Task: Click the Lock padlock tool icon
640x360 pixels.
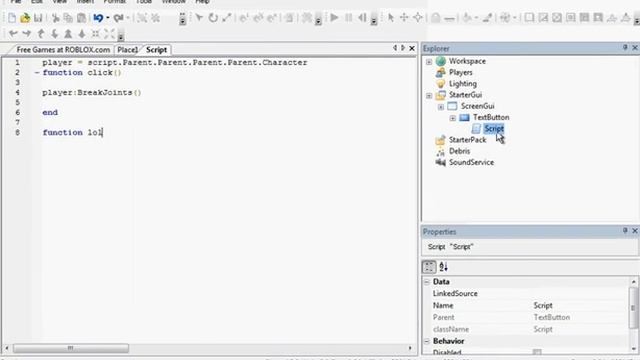Action: (436, 18)
